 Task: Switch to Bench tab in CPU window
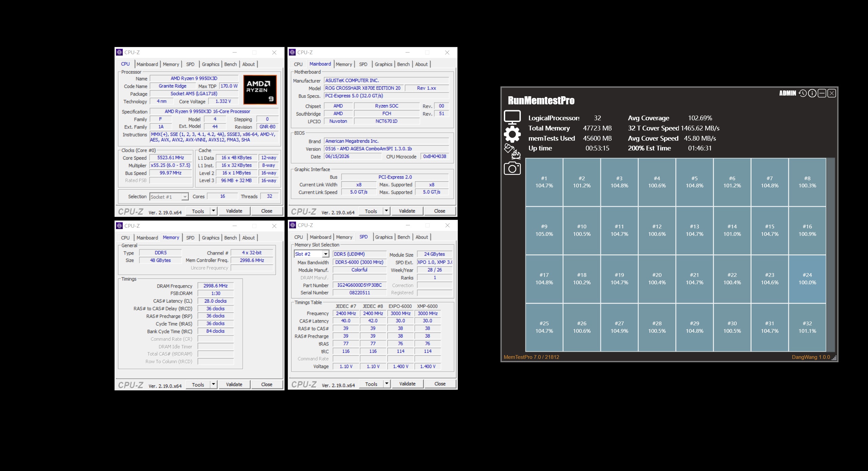[231, 64]
